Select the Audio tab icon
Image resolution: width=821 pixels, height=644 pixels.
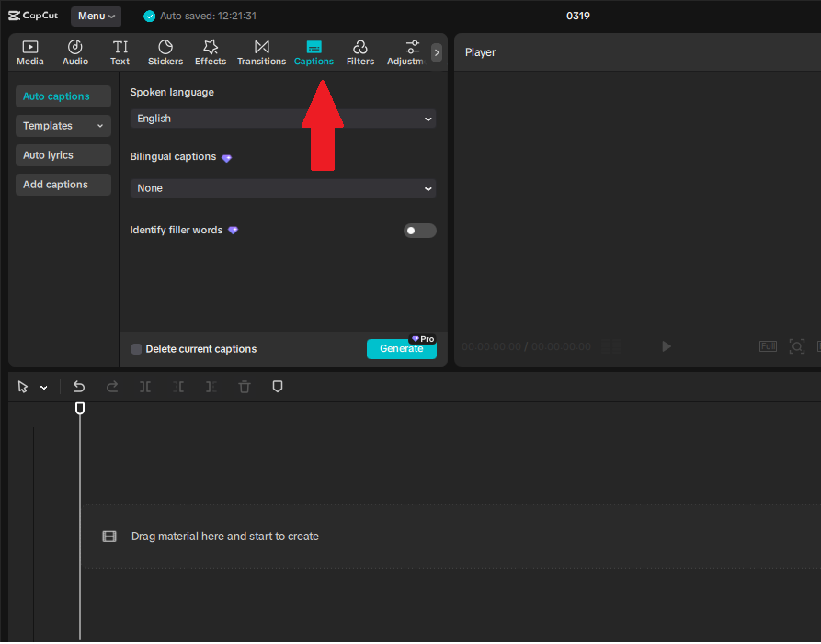[x=74, y=51]
